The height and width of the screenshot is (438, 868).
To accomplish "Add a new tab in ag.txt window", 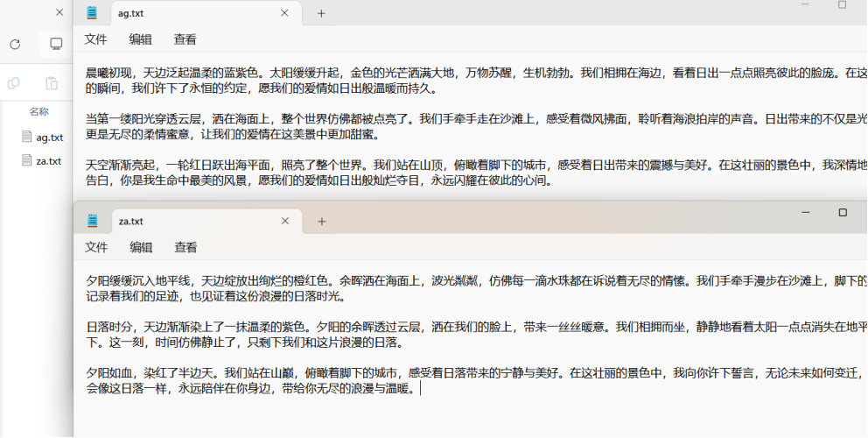I will [x=321, y=14].
